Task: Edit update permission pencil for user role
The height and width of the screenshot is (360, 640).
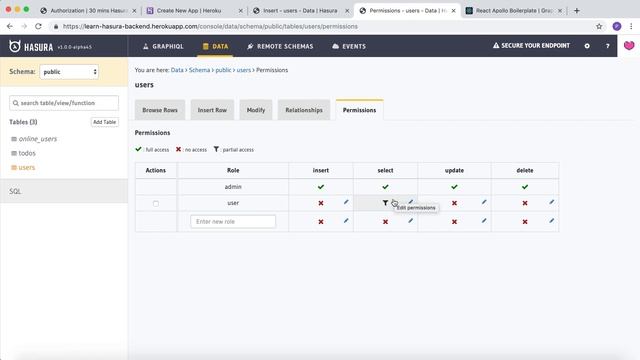Action: pos(484,202)
